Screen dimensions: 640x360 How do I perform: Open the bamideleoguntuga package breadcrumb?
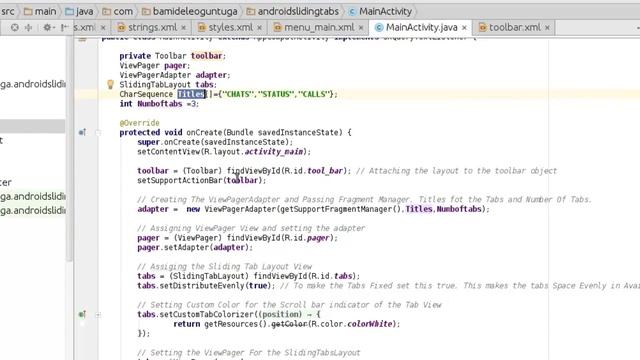[x=189, y=11]
